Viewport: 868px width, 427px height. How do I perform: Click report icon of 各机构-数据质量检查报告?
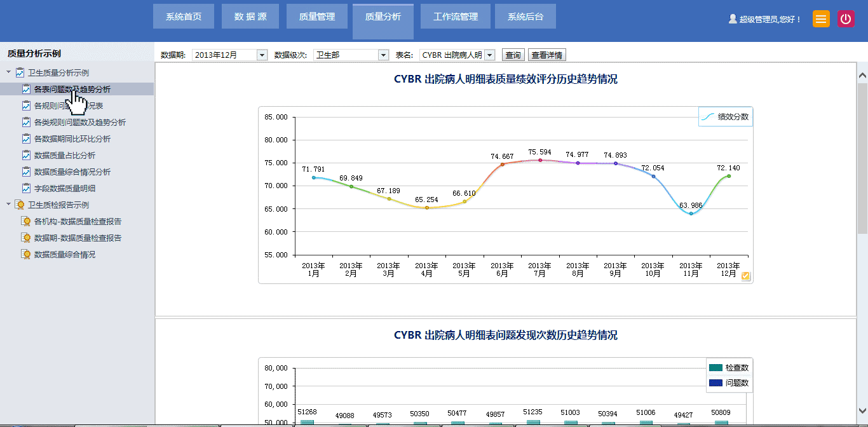[x=26, y=221]
